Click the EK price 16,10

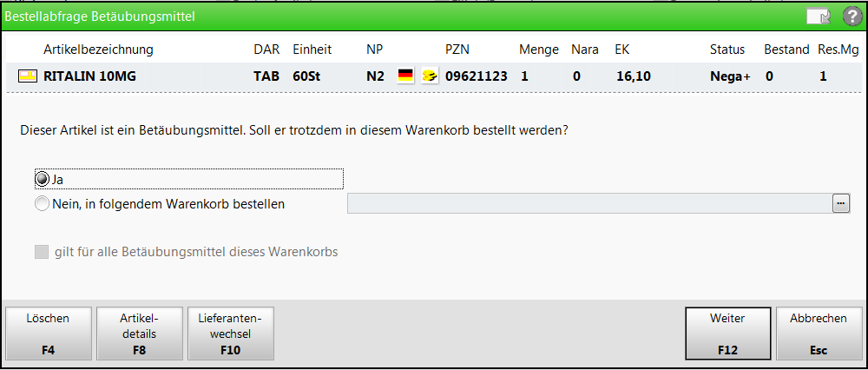tap(634, 76)
